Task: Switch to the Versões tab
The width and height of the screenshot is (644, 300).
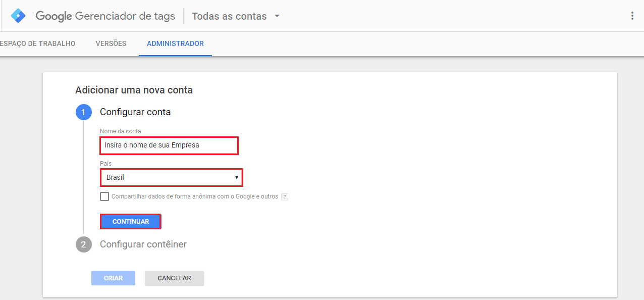Action: (111, 43)
